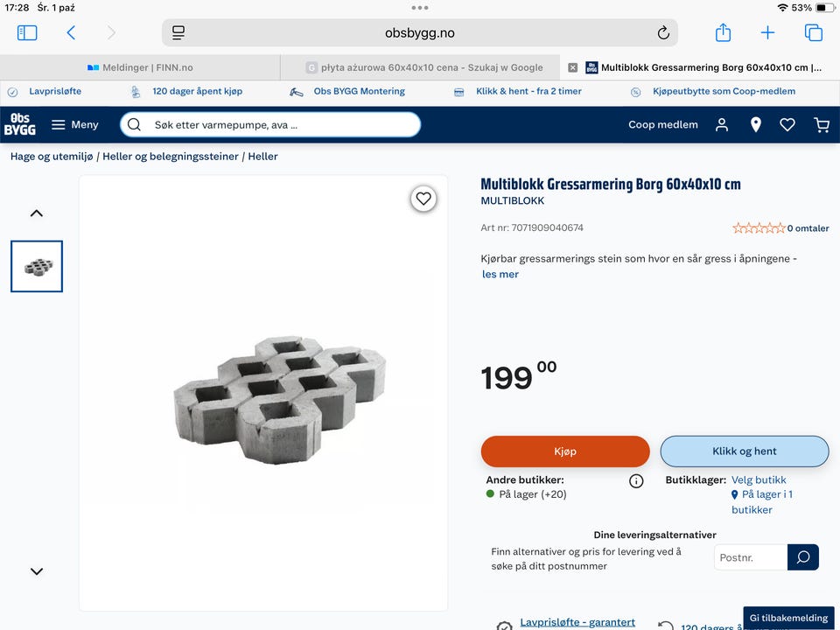
Task: Add product to favorites with heart
Action: pyautogui.click(x=423, y=199)
